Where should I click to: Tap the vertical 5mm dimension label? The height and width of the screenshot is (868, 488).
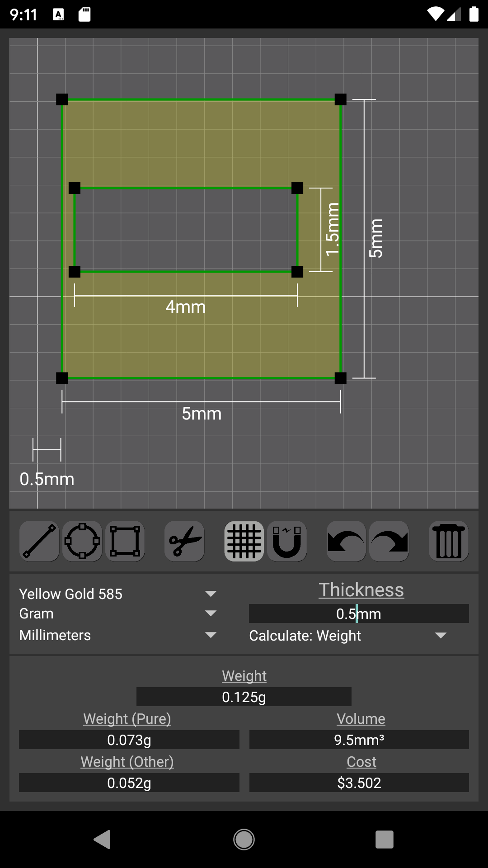pos(375,238)
